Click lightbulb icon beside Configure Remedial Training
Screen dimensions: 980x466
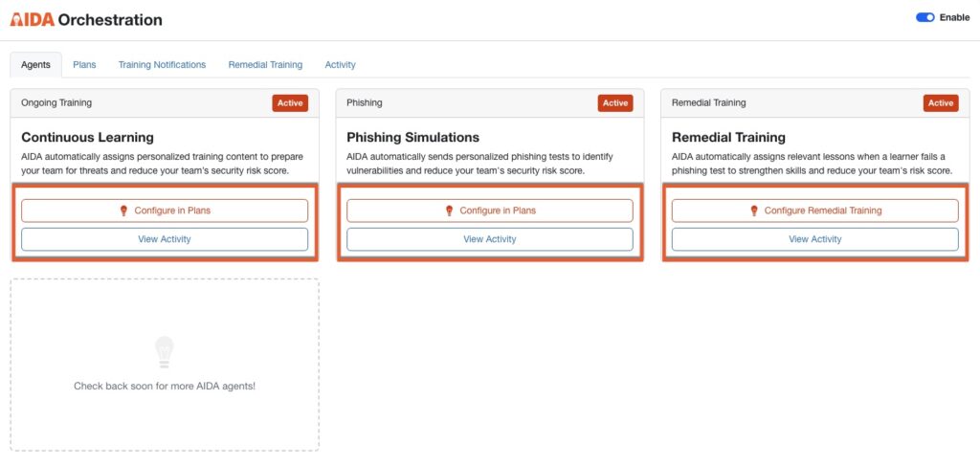point(753,211)
